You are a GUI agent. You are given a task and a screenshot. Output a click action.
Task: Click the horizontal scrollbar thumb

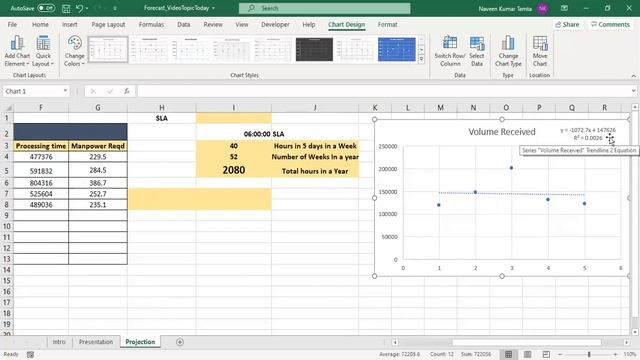[x=527, y=342]
